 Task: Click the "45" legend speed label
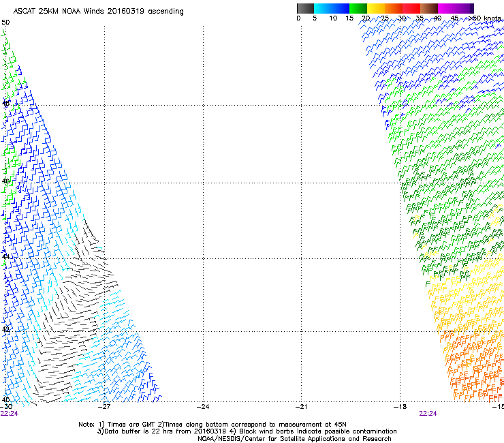(x=454, y=18)
